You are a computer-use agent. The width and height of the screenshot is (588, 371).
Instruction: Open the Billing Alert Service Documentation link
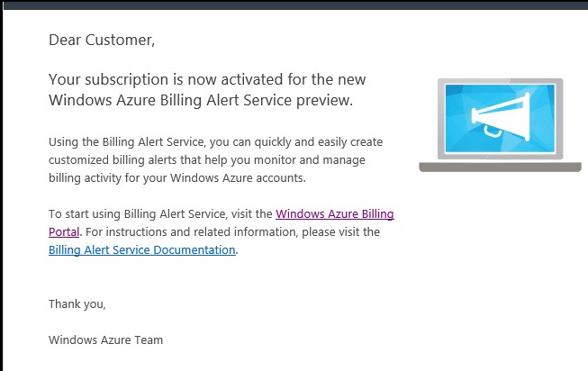(142, 250)
